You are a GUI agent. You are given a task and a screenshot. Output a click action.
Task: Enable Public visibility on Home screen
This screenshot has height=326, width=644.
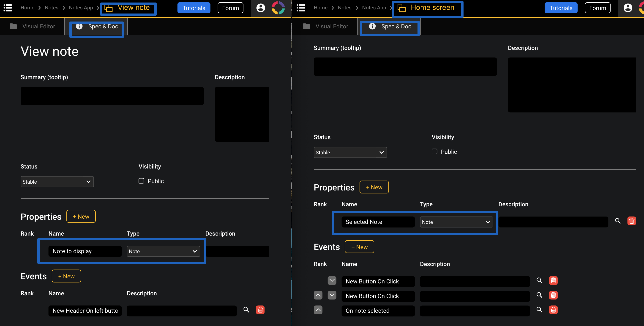[x=434, y=151]
